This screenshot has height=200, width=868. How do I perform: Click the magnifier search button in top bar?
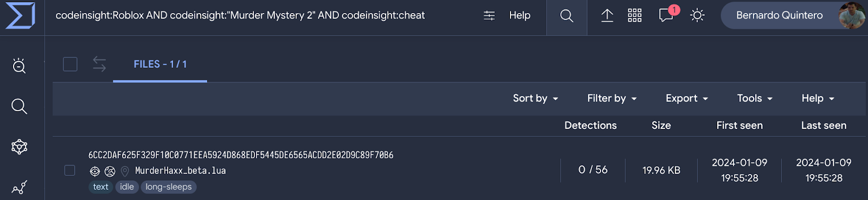566,16
